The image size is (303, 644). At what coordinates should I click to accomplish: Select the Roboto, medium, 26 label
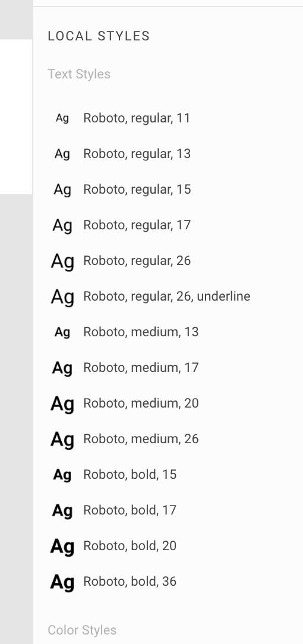(x=141, y=439)
